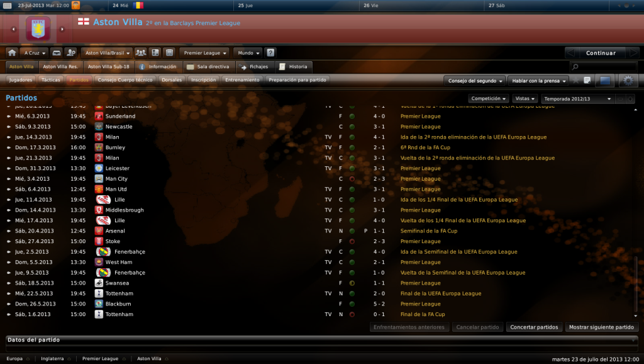
Task: Click the Man Utd club crest
Action: pos(99,189)
